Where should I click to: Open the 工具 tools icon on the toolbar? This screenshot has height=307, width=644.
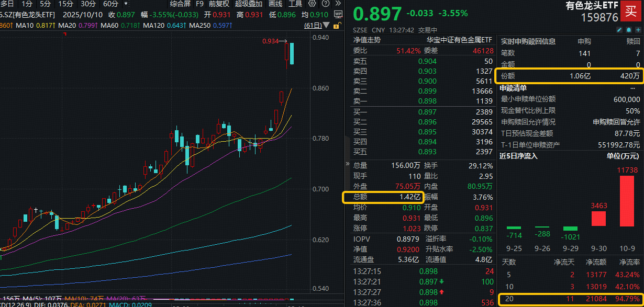295,3
